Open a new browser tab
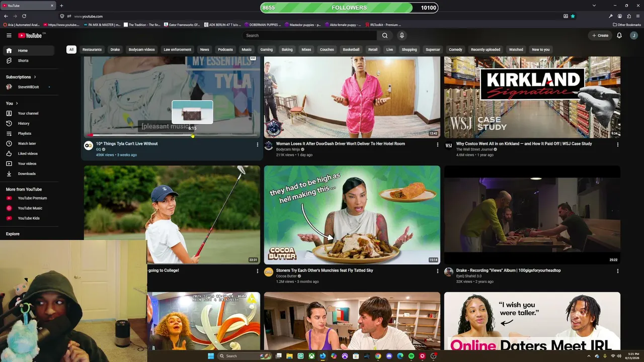644x362 pixels. (61, 6)
